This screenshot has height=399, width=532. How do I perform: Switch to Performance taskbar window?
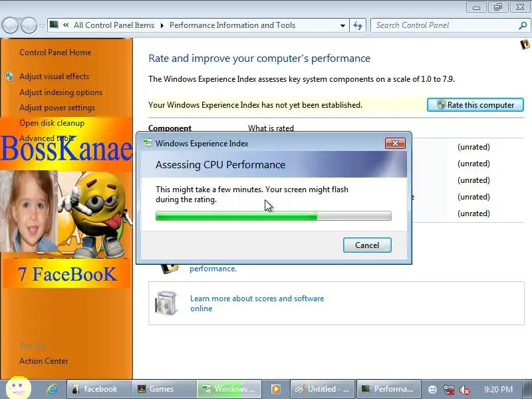click(x=389, y=389)
